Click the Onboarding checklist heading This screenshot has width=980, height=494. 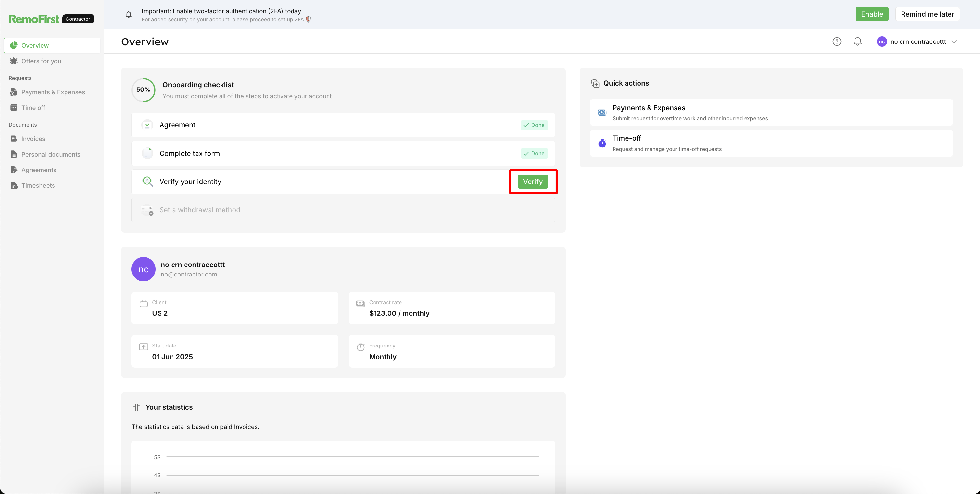coord(198,85)
